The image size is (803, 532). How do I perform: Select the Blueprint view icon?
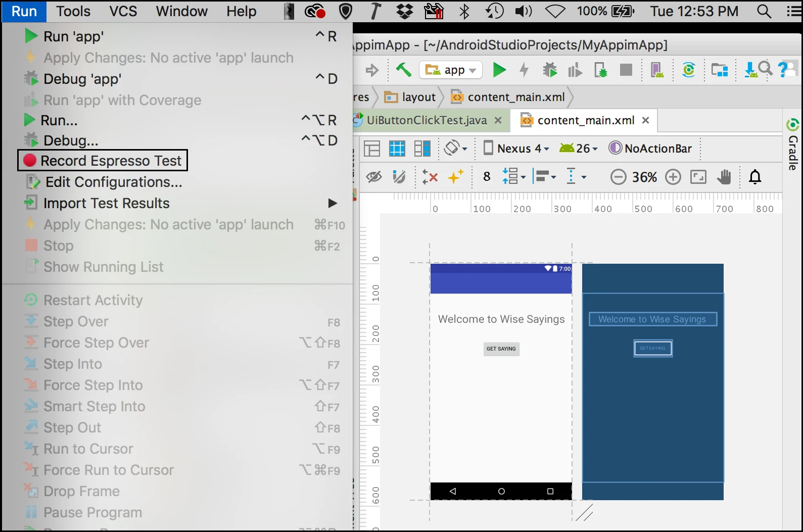(397, 149)
